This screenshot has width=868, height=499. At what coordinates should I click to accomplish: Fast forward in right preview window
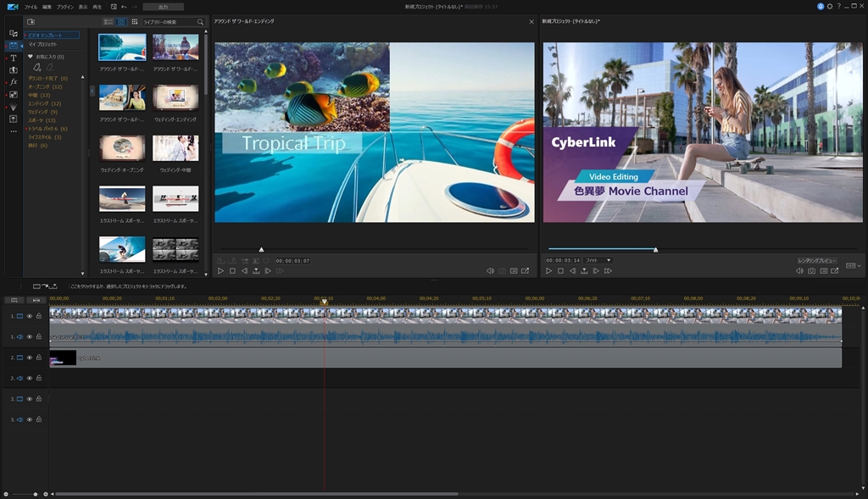609,271
